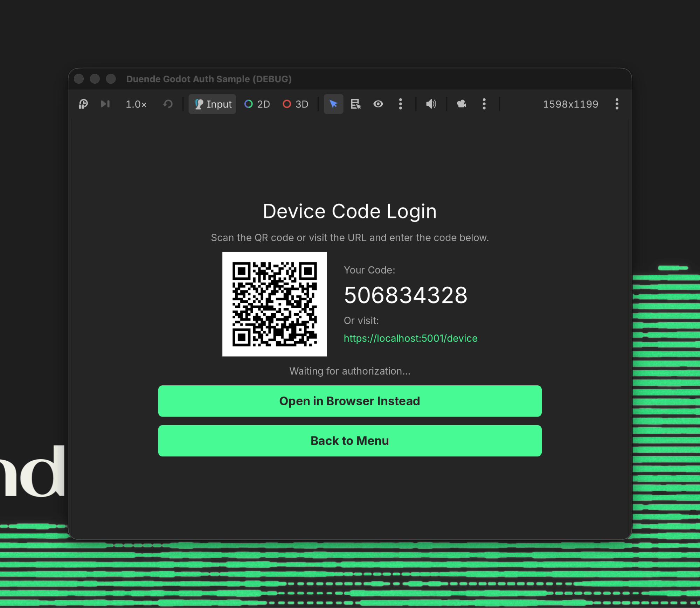Click Open in Browser Instead button
The height and width of the screenshot is (608, 700).
(350, 401)
